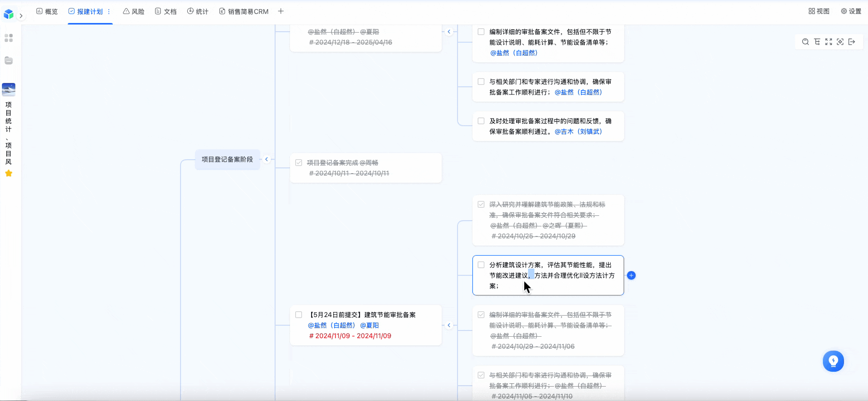Check the top unchecked 编制详细的审批备案文件 task

tap(481, 32)
